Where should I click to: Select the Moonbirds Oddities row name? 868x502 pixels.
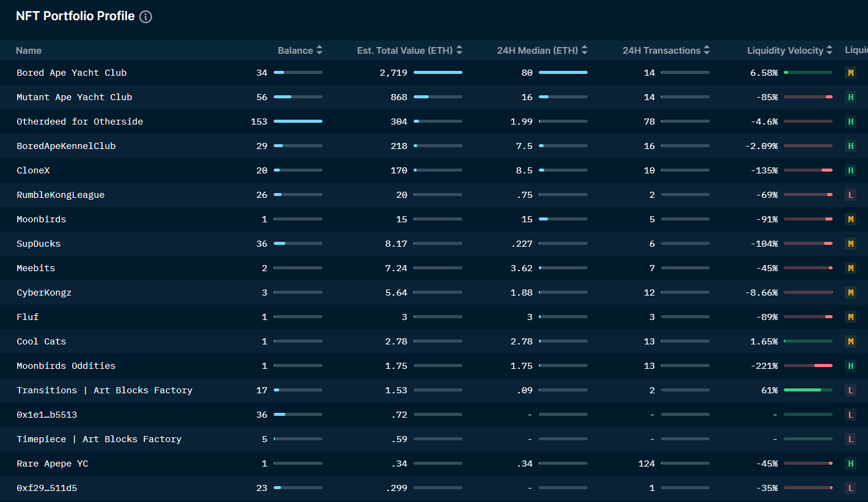coord(66,366)
